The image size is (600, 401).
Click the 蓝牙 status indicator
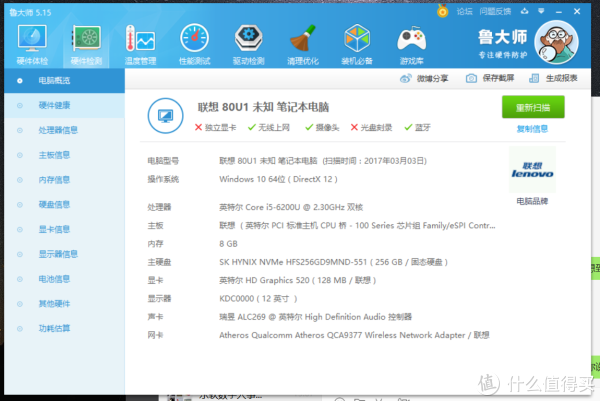click(417, 127)
